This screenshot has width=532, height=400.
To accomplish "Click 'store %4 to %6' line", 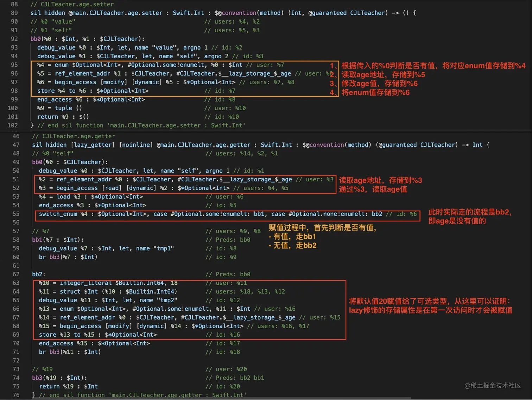I will click(x=93, y=91).
